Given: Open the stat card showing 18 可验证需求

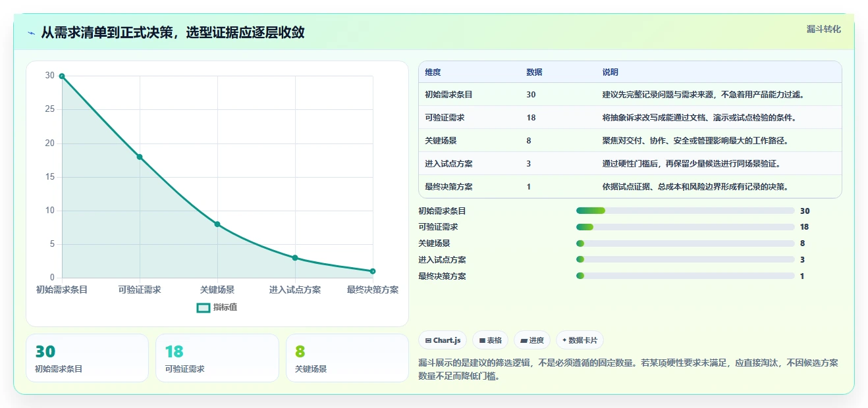Looking at the screenshot, I should [217, 358].
